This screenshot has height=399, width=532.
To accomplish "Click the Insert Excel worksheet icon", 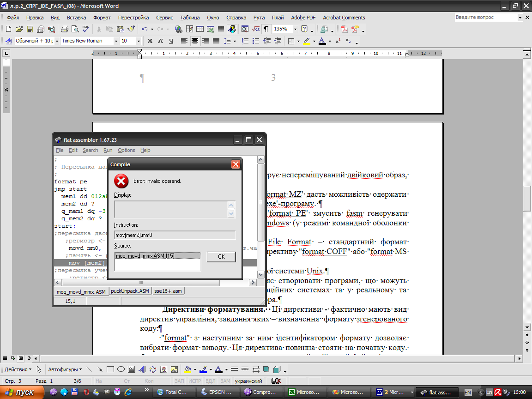I will click(x=211, y=29).
